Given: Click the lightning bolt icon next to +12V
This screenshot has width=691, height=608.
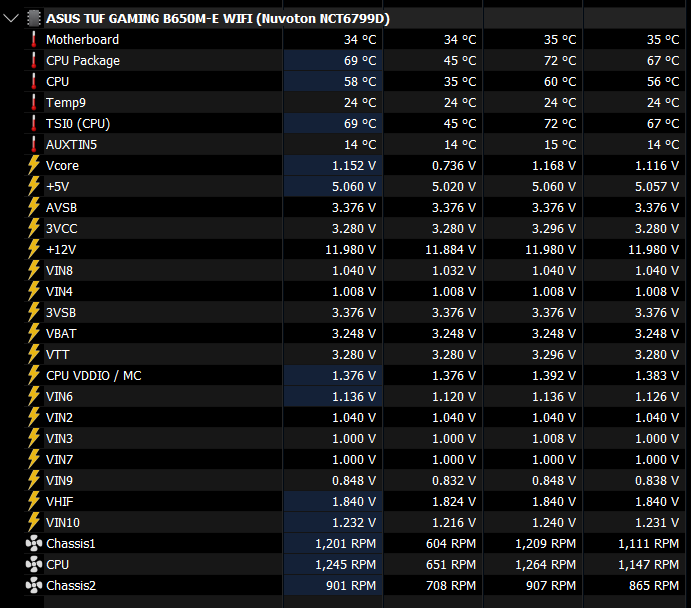Looking at the screenshot, I should coord(33,249).
